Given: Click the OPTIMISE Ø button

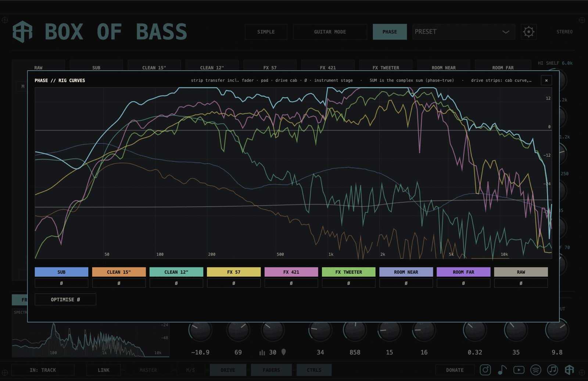Looking at the screenshot, I should tap(65, 300).
